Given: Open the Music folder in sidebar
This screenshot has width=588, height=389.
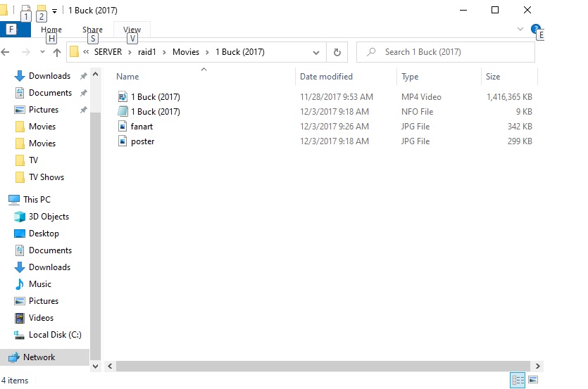Looking at the screenshot, I should [39, 284].
